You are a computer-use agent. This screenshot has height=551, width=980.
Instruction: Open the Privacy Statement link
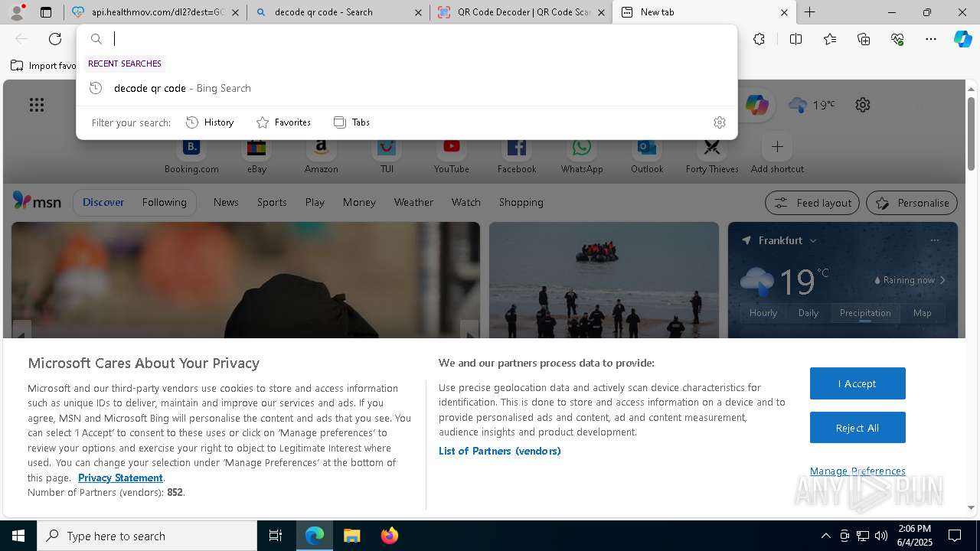pyautogui.click(x=120, y=478)
